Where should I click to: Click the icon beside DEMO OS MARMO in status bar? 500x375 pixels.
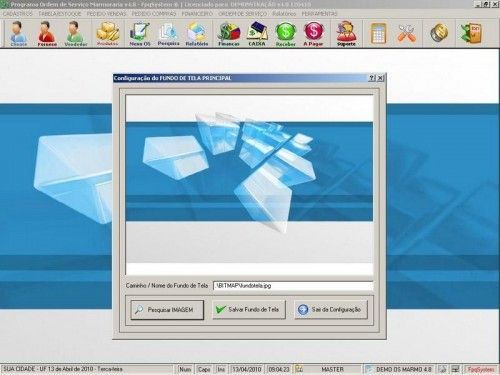(x=369, y=369)
